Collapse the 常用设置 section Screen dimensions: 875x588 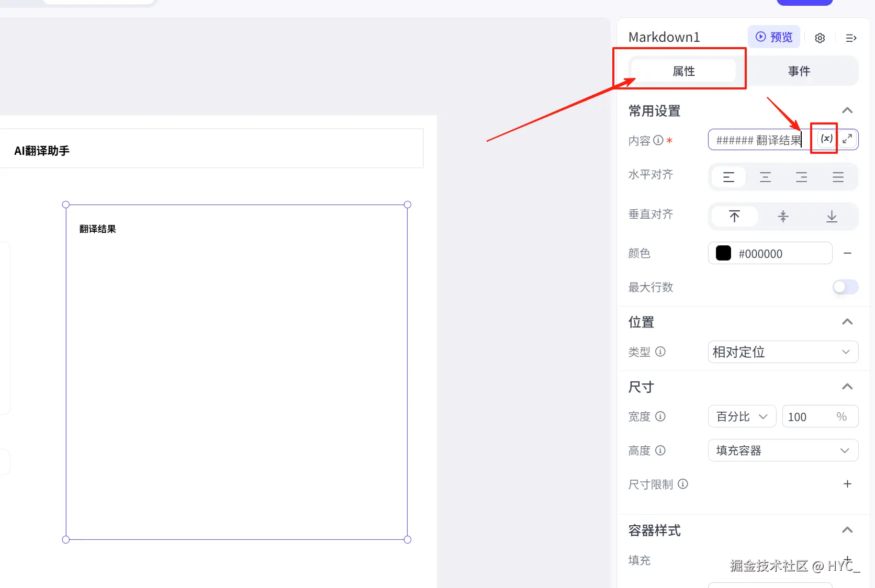point(847,110)
